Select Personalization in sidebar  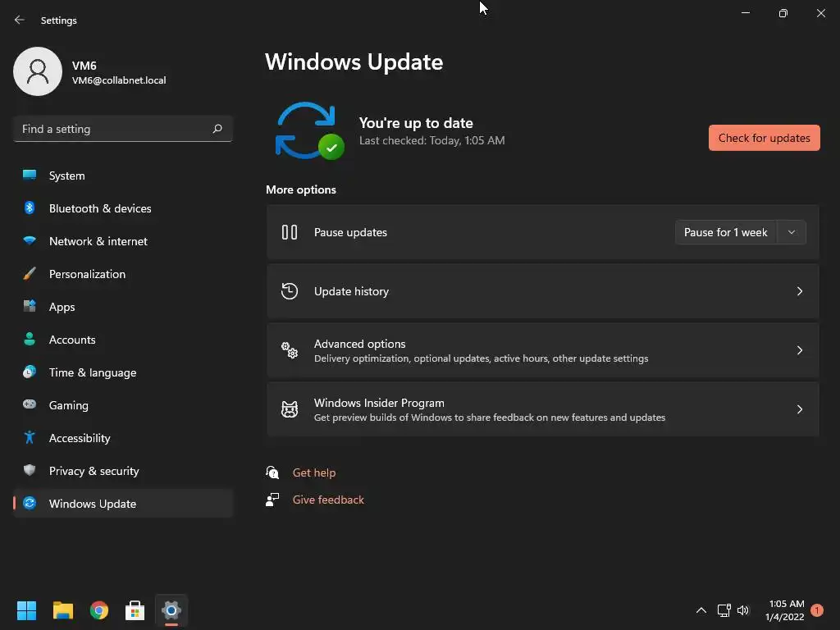click(x=123, y=274)
